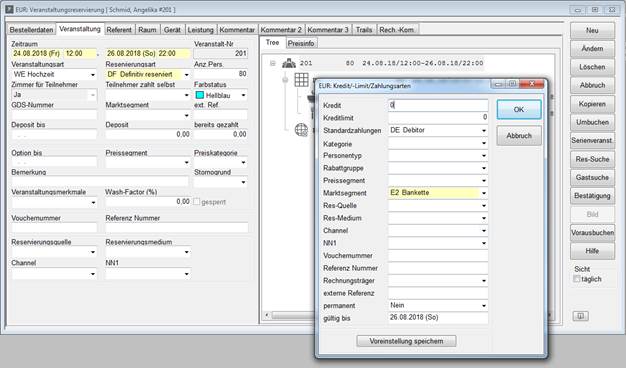Open the Kommentar 2 tab
Screen dimensions: 626x368
(281, 30)
